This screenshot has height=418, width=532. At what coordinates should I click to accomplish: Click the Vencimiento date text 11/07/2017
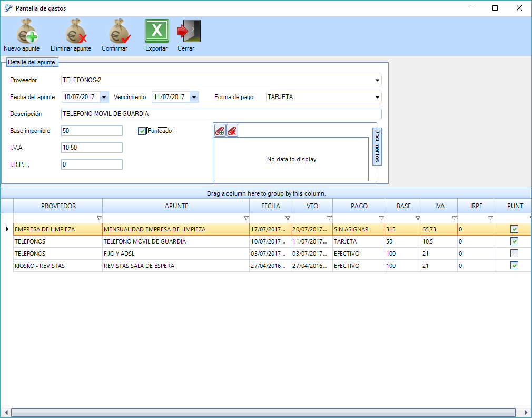(x=169, y=97)
